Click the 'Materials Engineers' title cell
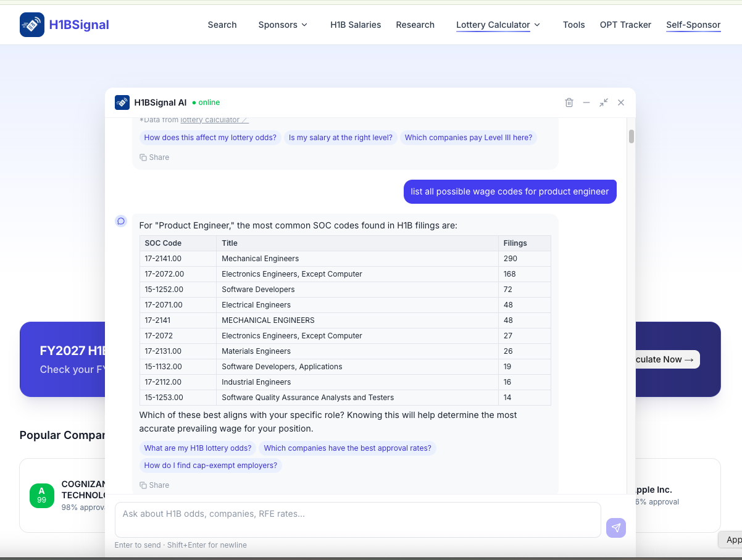The width and height of the screenshot is (742, 560). click(x=357, y=351)
